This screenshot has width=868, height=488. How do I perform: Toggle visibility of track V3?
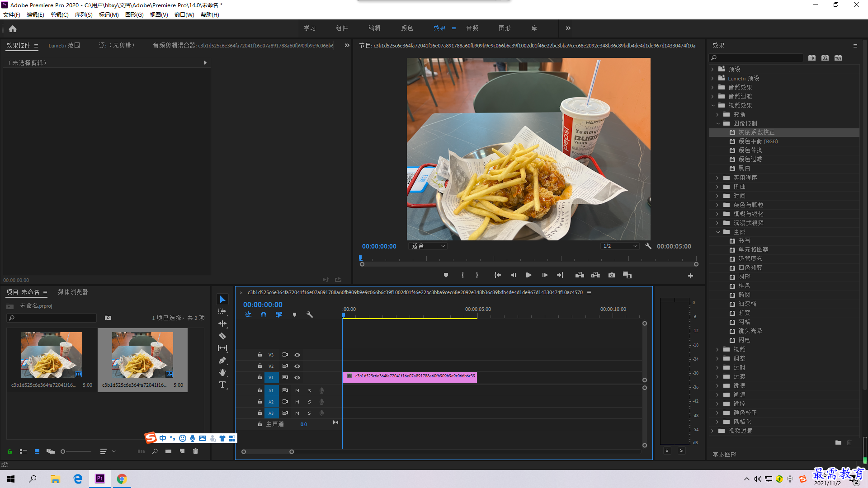pos(297,355)
